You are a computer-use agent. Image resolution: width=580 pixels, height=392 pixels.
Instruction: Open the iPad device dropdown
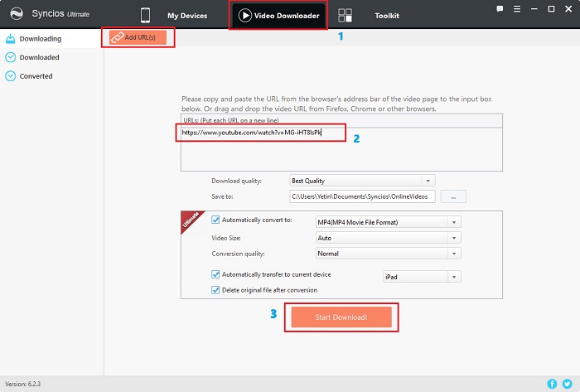(x=422, y=277)
